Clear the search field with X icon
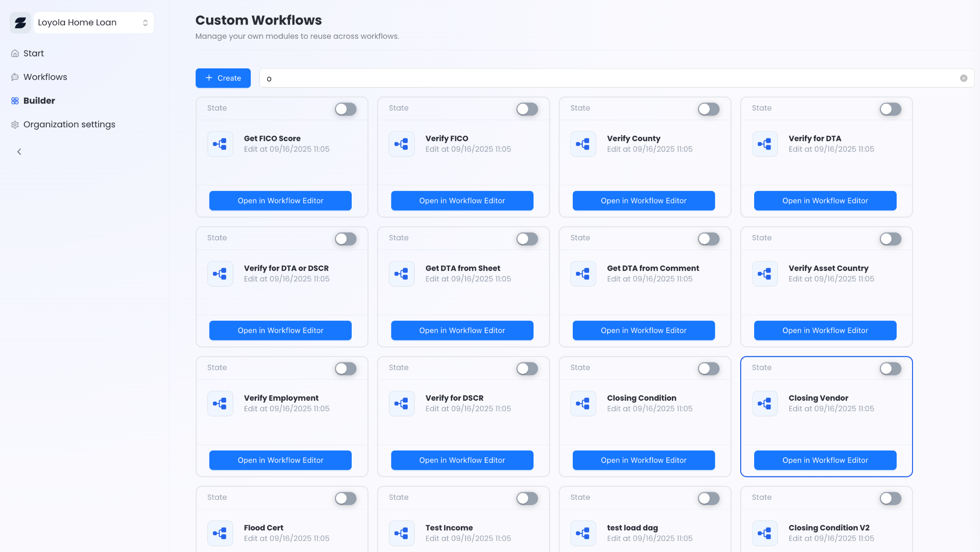Image resolution: width=980 pixels, height=552 pixels. pyautogui.click(x=963, y=79)
